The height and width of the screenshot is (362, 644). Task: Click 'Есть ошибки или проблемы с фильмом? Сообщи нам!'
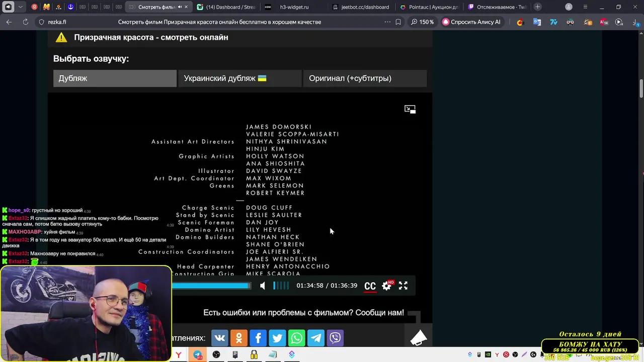tap(303, 313)
